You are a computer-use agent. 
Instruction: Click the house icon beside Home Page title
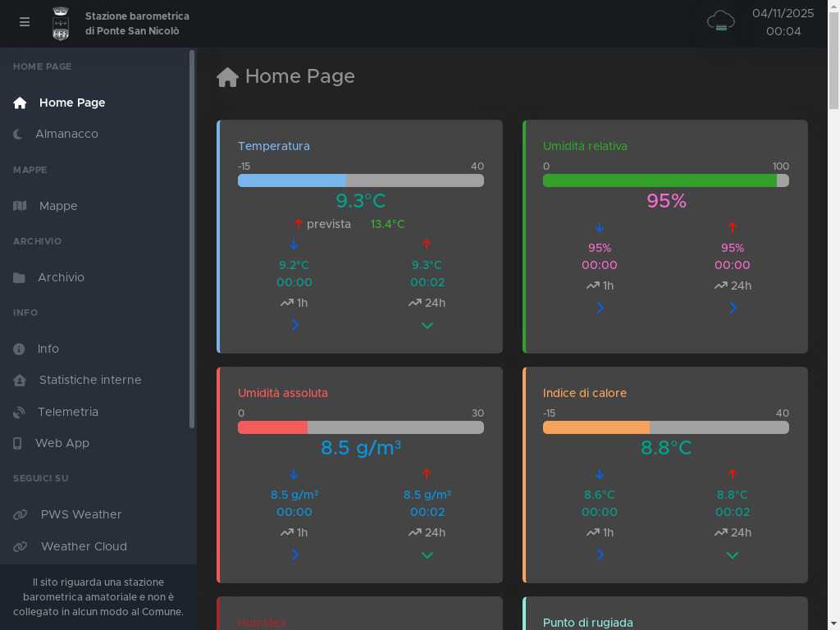pos(227,77)
